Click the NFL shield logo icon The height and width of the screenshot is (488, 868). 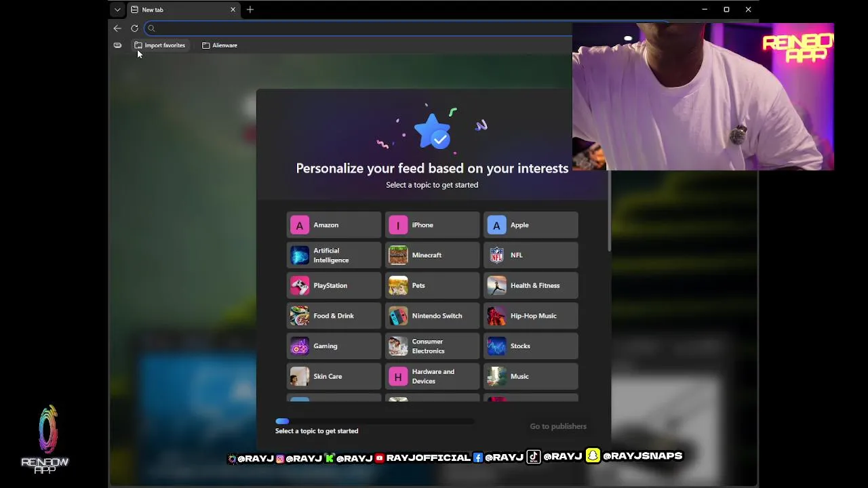click(x=496, y=256)
